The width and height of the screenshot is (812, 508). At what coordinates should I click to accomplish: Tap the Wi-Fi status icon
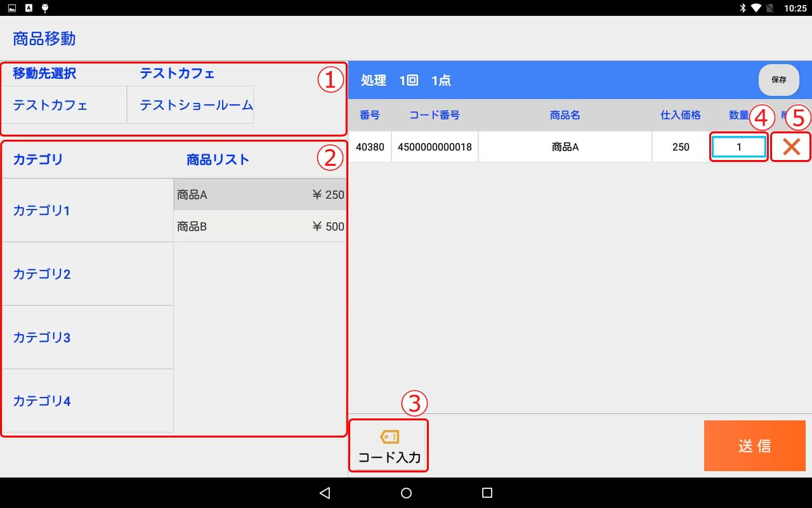[756, 8]
